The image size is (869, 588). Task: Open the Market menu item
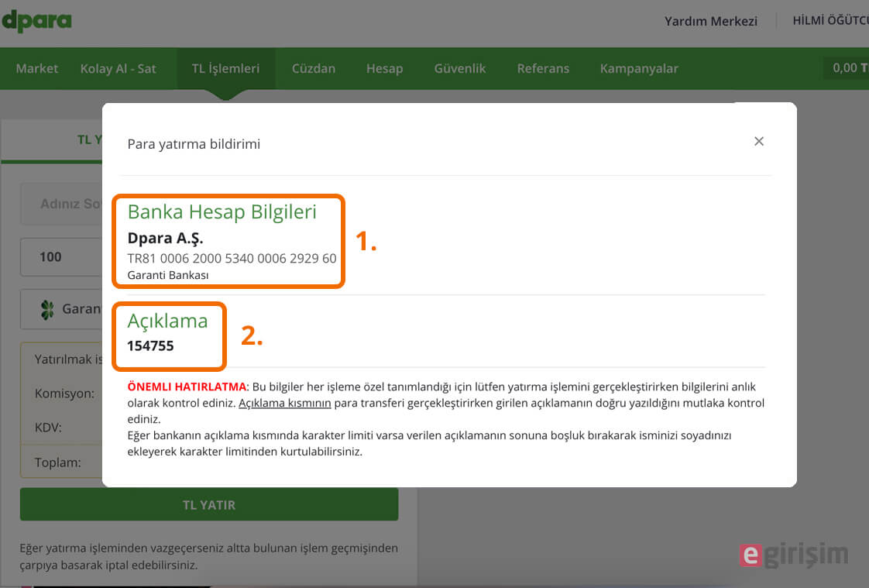coord(36,69)
